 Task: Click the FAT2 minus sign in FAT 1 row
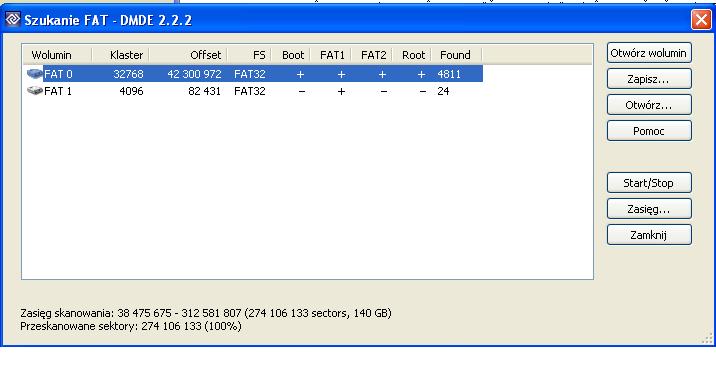click(x=384, y=91)
